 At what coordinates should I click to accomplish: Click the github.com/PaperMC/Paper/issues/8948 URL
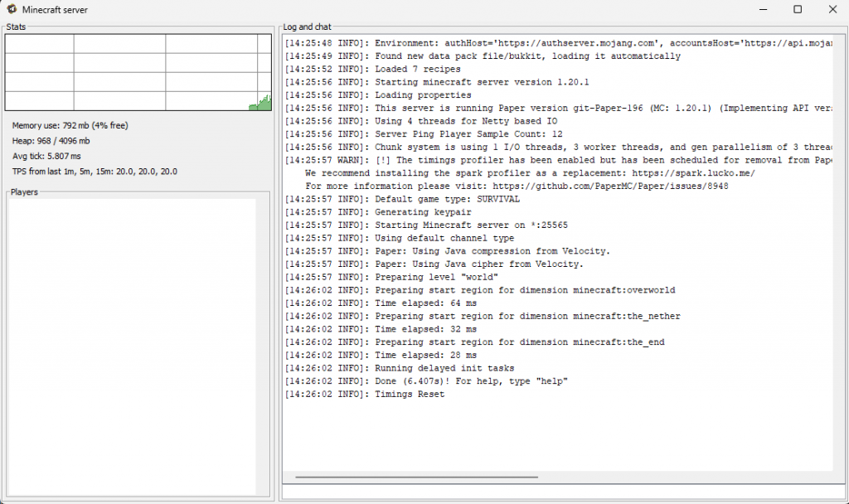tap(610, 187)
